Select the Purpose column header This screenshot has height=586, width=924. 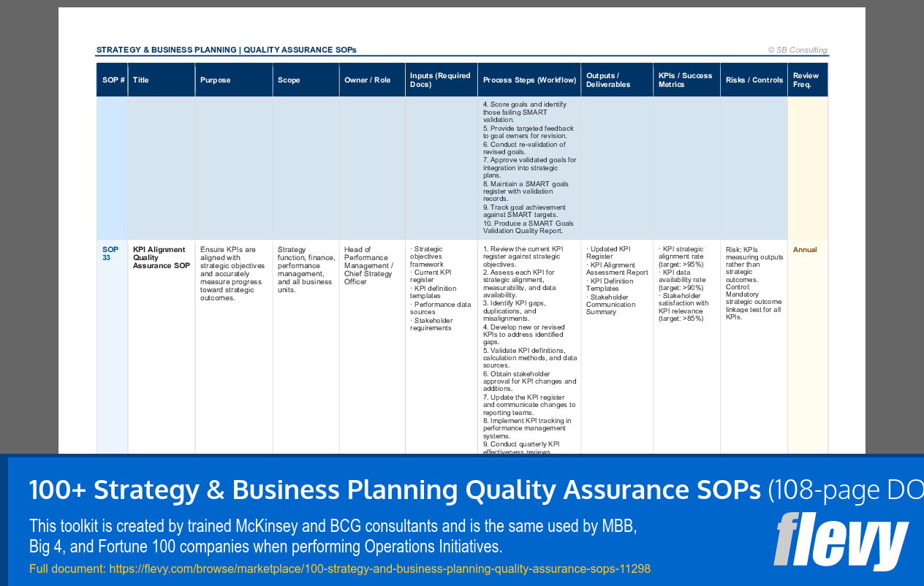coord(215,79)
